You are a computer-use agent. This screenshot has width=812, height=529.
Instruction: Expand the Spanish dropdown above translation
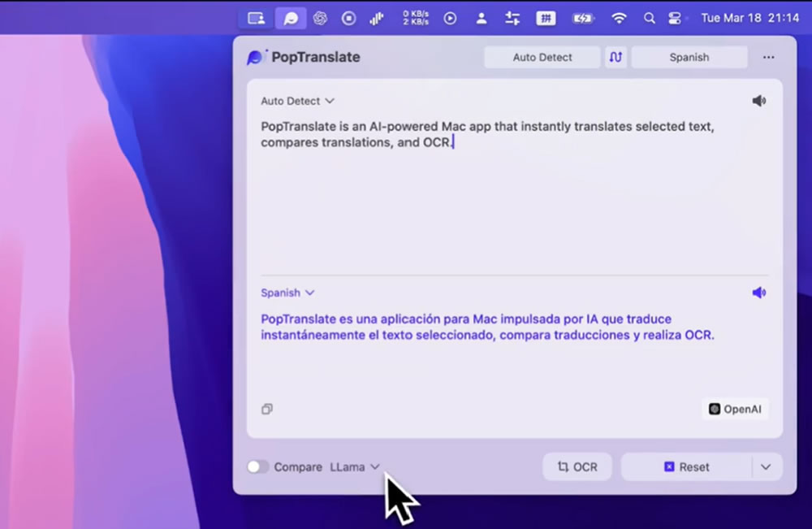287,293
